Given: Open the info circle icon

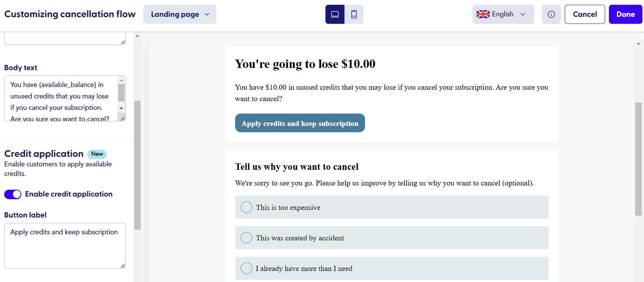Looking at the screenshot, I should point(551,15).
